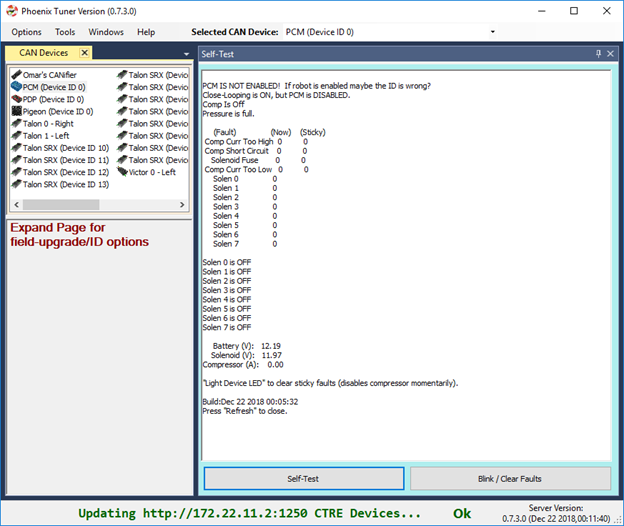Image resolution: width=624 pixels, height=526 pixels.
Task: Click the device list horizontal scrollbar thumb
Action: pyautogui.click(x=61, y=205)
